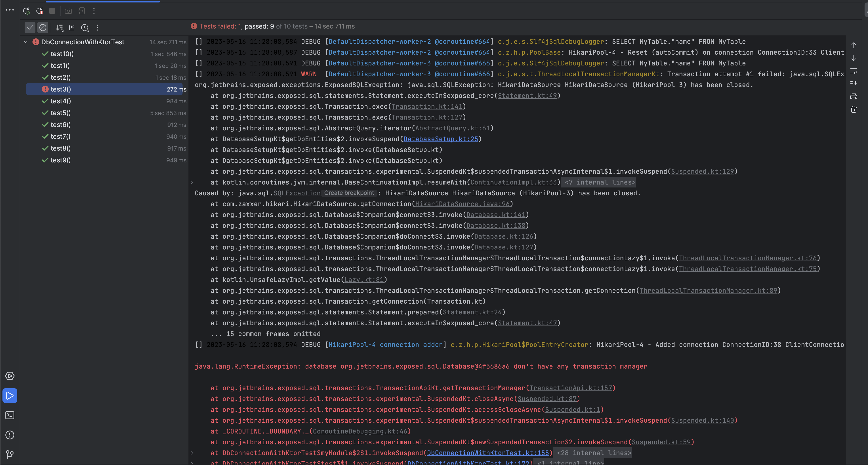Stop the running process

[x=52, y=11]
